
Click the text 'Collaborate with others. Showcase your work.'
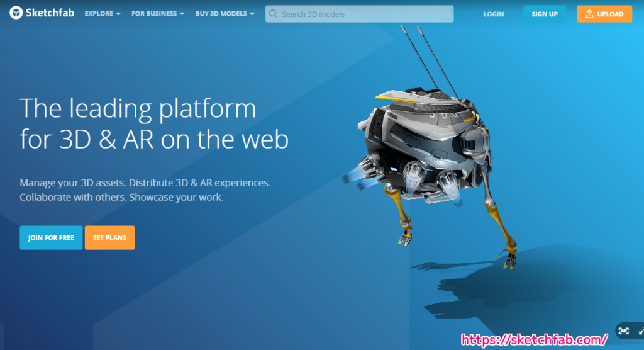point(121,198)
